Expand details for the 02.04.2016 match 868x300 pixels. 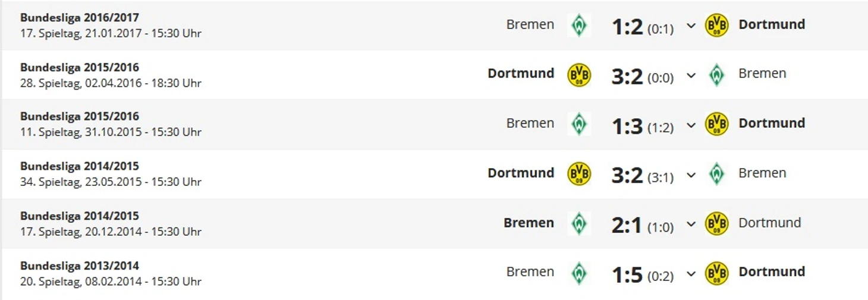pyautogui.click(x=691, y=75)
